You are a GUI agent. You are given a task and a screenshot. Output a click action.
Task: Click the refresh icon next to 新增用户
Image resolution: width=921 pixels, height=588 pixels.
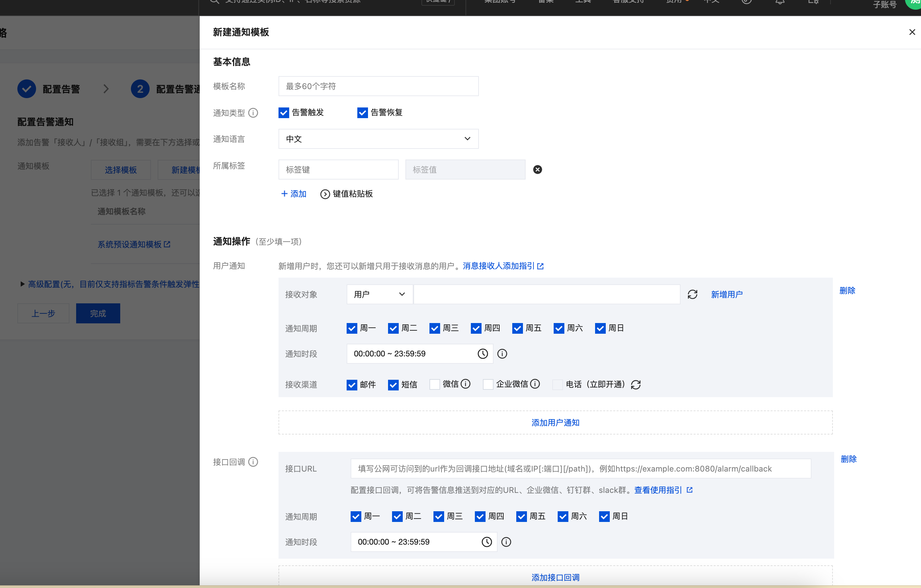tap(692, 294)
